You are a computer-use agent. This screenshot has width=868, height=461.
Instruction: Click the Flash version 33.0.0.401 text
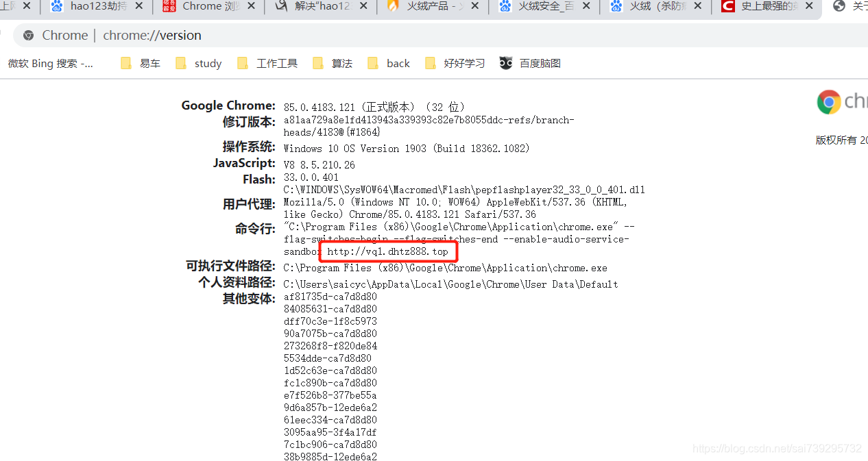tap(311, 177)
